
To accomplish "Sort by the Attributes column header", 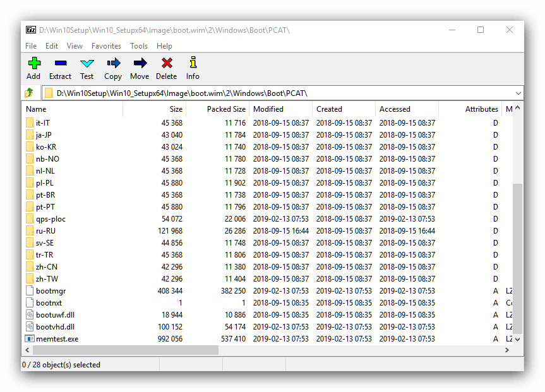I will click(x=470, y=109).
